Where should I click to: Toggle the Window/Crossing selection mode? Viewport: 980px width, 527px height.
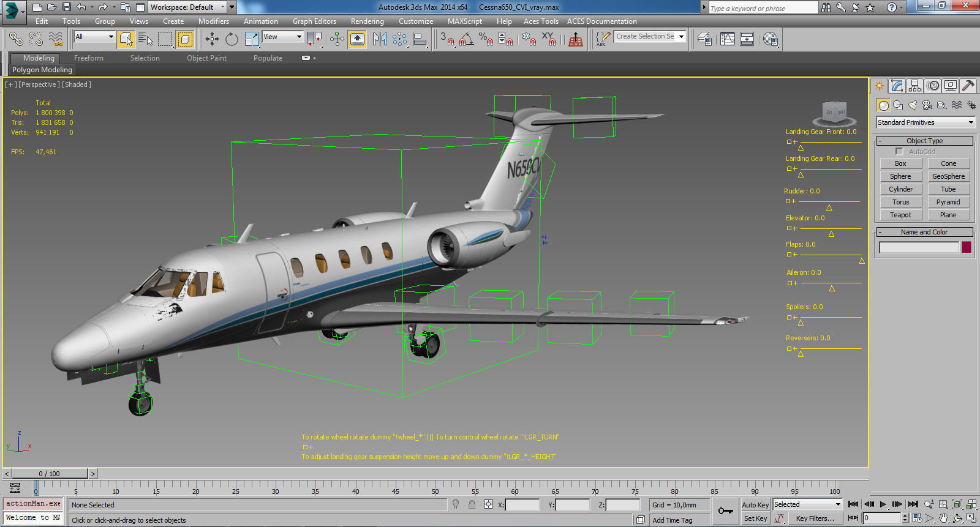click(184, 39)
